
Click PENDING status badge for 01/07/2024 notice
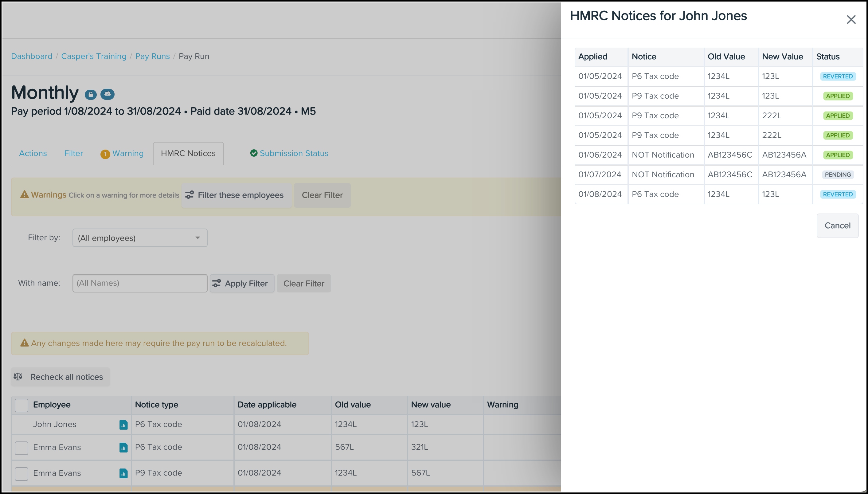click(x=838, y=175)
